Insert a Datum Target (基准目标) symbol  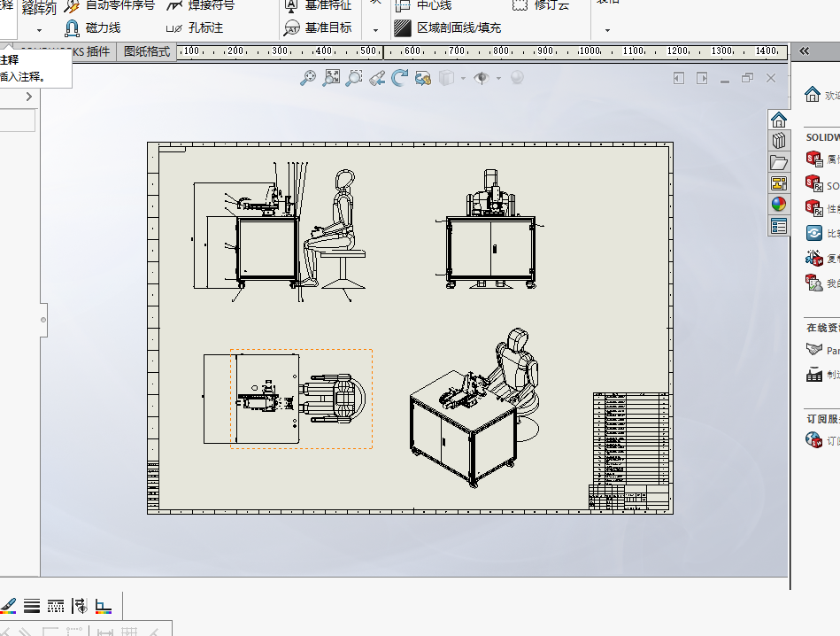(318, 27)
